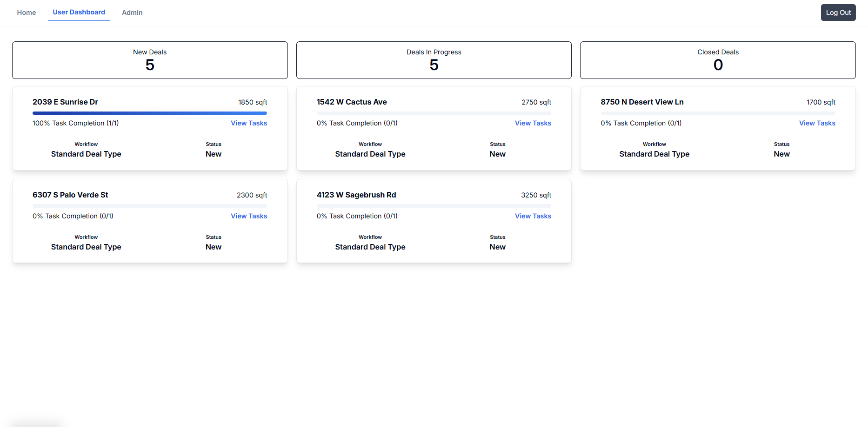Click the 4123 W Sagebrush Rd progress bar
This screenshot has width=868, height=427.
(x=434, y=206)
